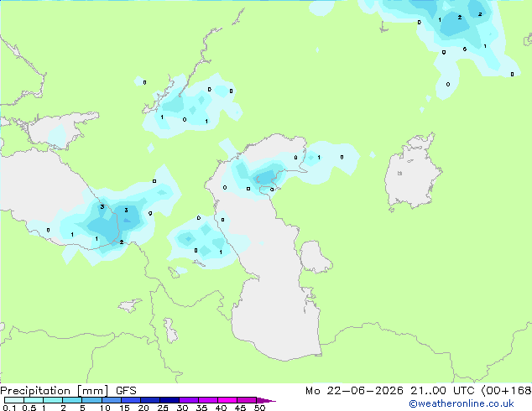This screenshot has height=411, width=532.
Task: Click the legend label '50'
Action: [x=259, y=408]
